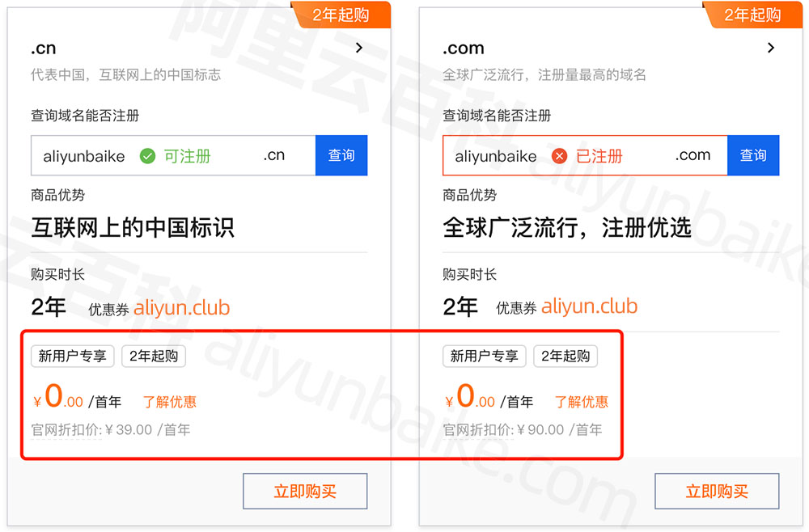The width and height of the screenshot is (809, 532).
Task: Click 查询 button for .com domain
Action: click(x=753, y=155)
